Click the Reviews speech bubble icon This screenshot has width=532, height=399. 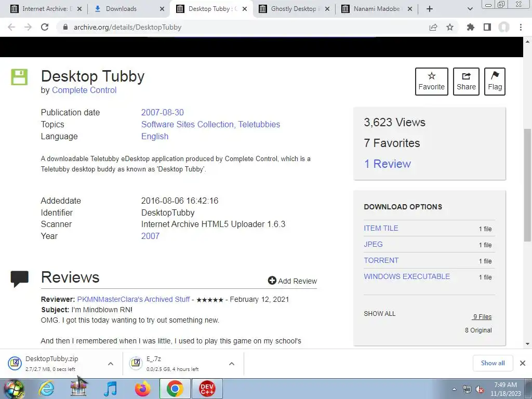click(x=19, y=279)
